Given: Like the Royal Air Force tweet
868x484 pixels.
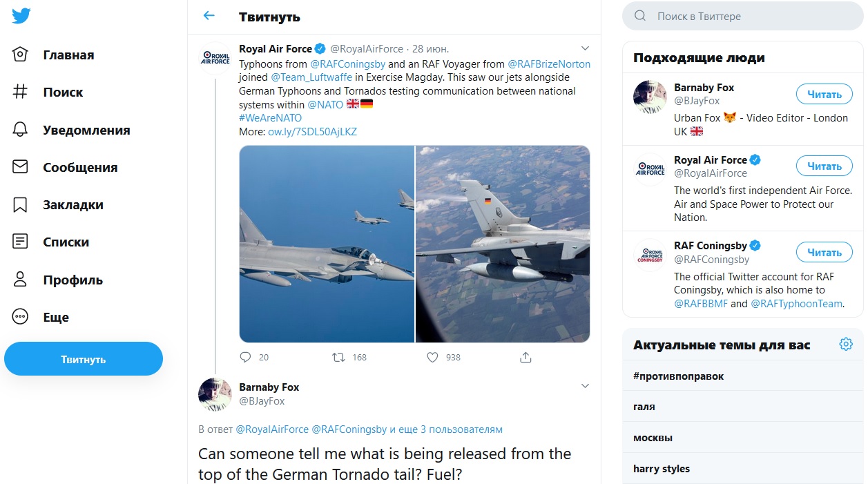Looking at the screenshot, I should tap(432, 357).
